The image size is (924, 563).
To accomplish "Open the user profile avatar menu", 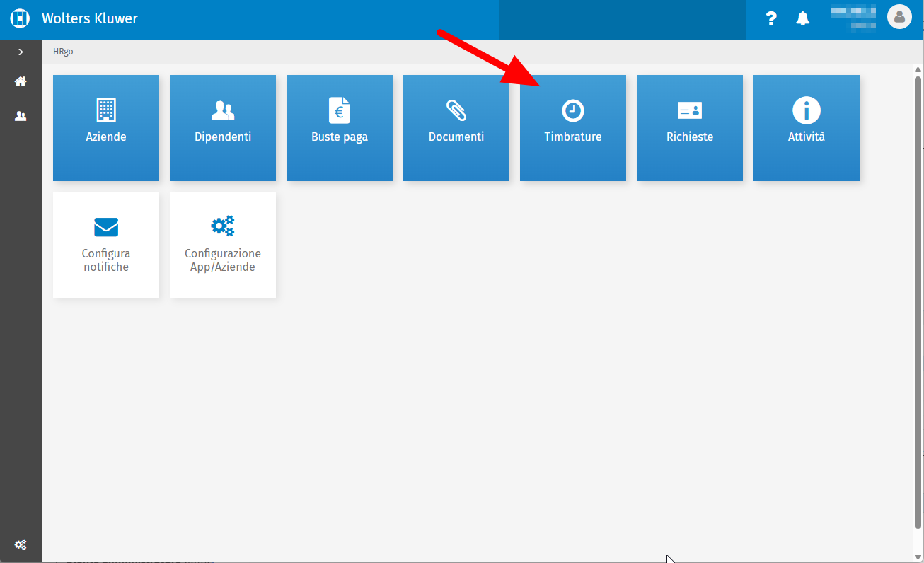I will click(899, 17).
